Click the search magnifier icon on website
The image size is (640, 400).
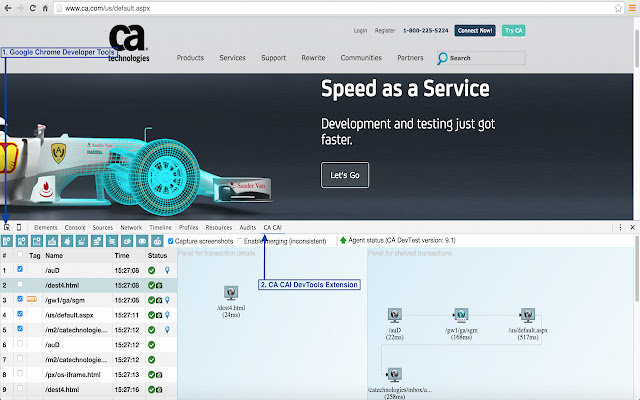coord(442,58)
